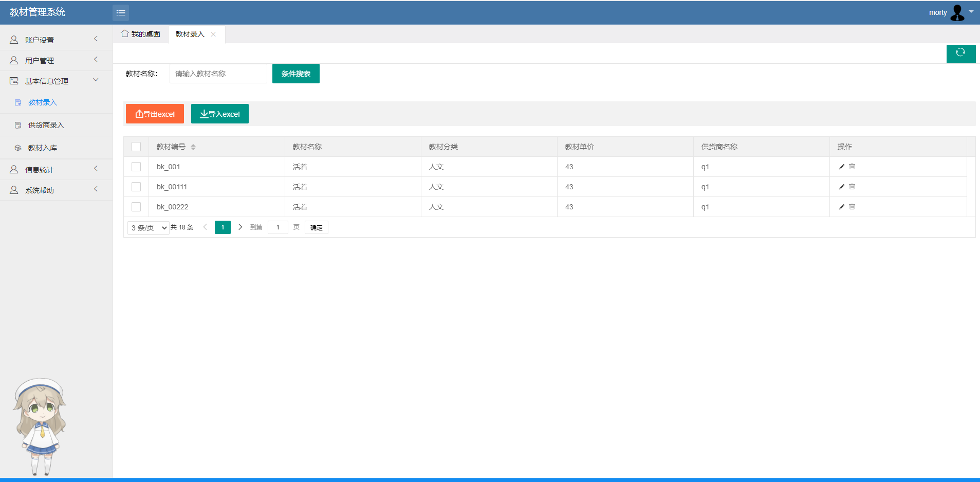Check the bk_001 row checkbox
980x482 pixels.
[x=136, y=167]
